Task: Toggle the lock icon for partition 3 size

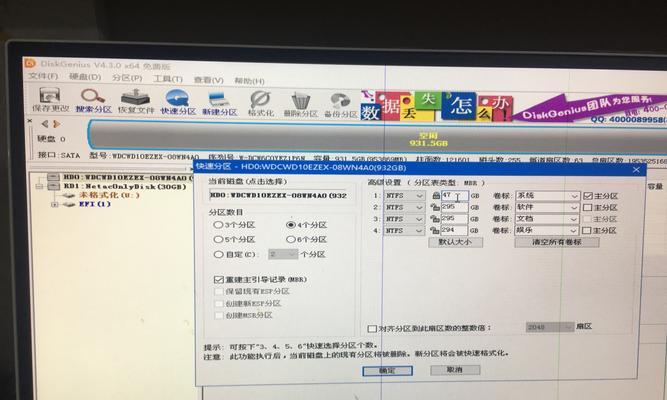Action: click(435, 219)
